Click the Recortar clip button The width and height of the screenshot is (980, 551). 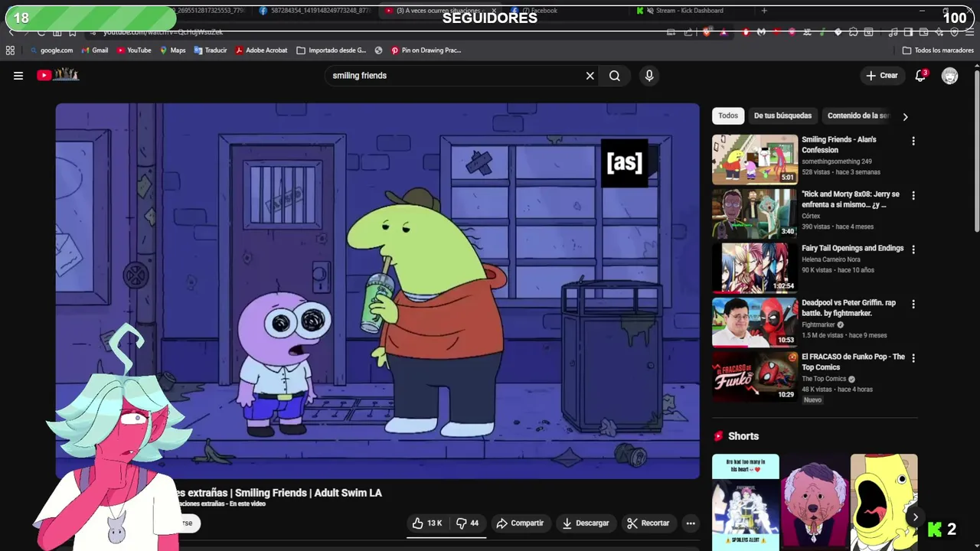[648, 523]
